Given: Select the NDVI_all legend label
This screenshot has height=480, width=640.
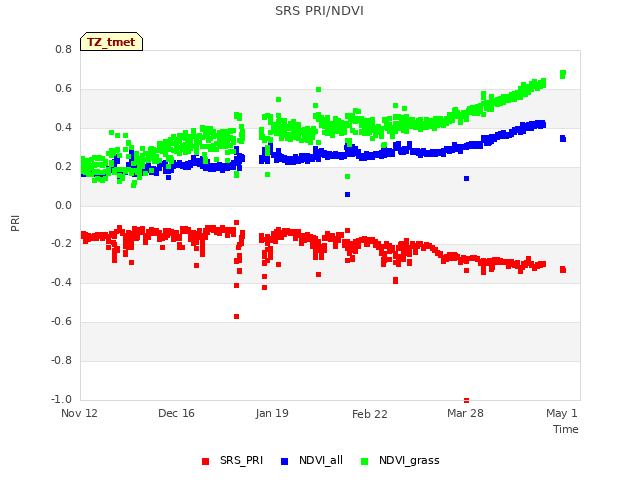Looking at the screenshot, I should 321,460.
